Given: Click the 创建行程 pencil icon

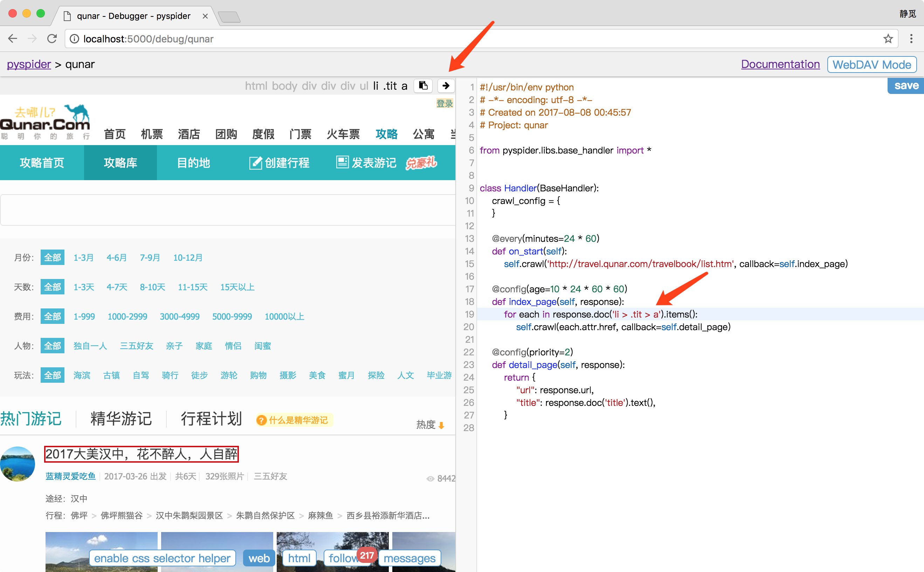Looking at the screenshot, I should [256, 163].
